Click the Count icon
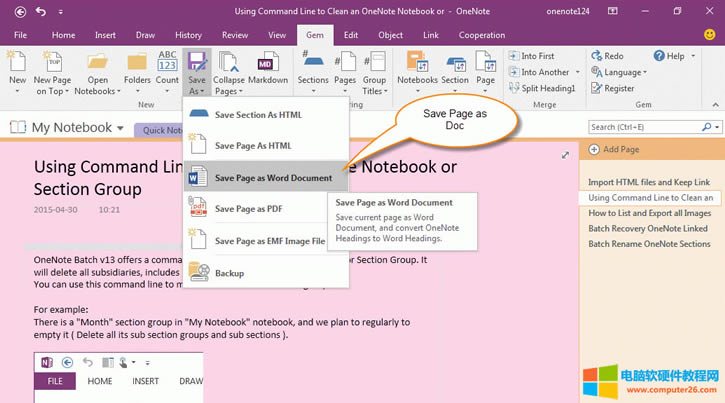The width and height of the screenshot is (725, 403). [x=167, y=66]
